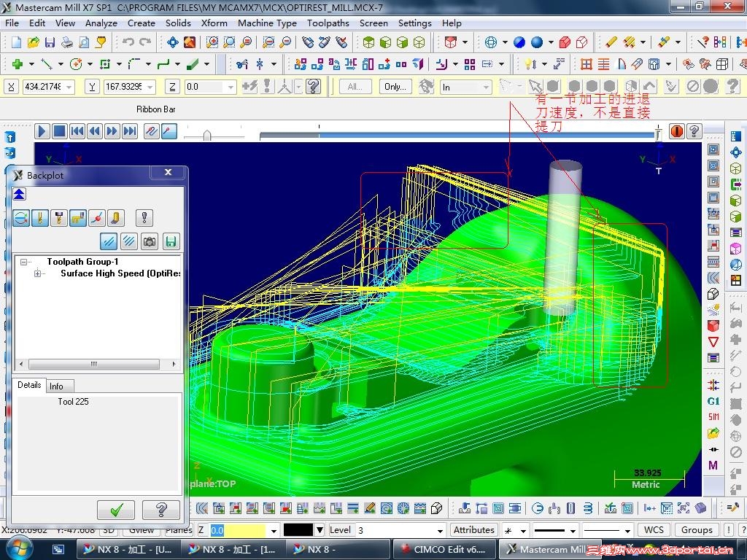747x560 pixels.
Task: Click the Analyze question mark ruler icon
Action: pyautogui.click(x=703, y=42)
